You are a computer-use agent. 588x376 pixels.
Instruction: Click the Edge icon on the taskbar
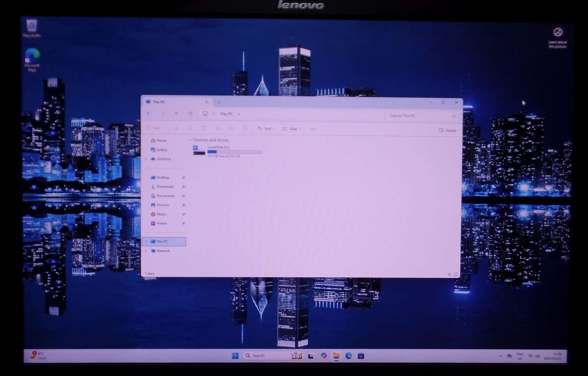click(x=349, y=355)
